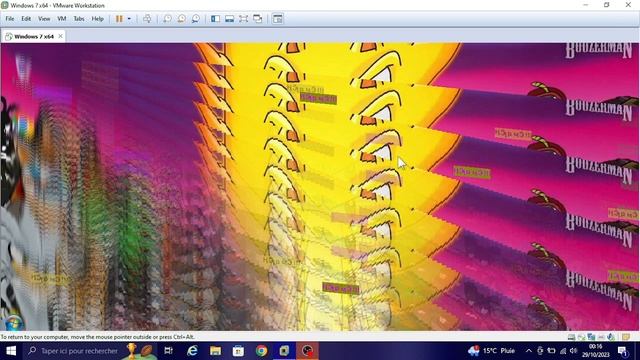Open the Windows Start menu on the host
640x360 pixels.
[11, 351]
